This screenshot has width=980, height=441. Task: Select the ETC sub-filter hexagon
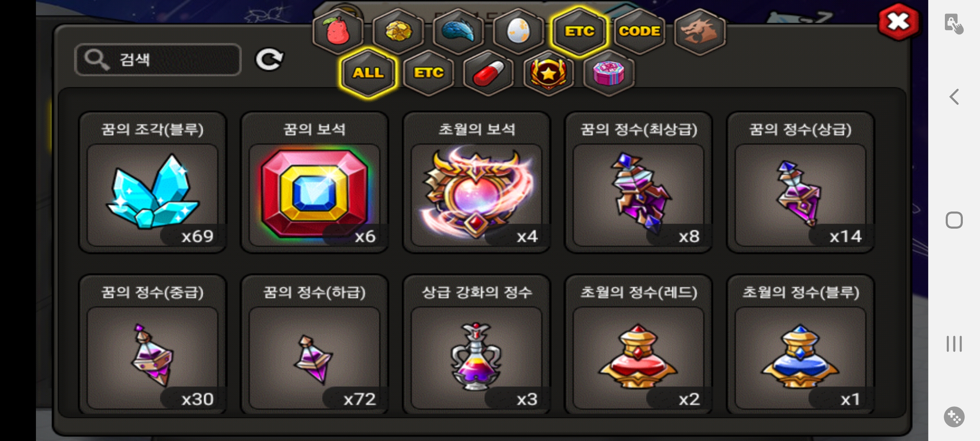(428, 73)
